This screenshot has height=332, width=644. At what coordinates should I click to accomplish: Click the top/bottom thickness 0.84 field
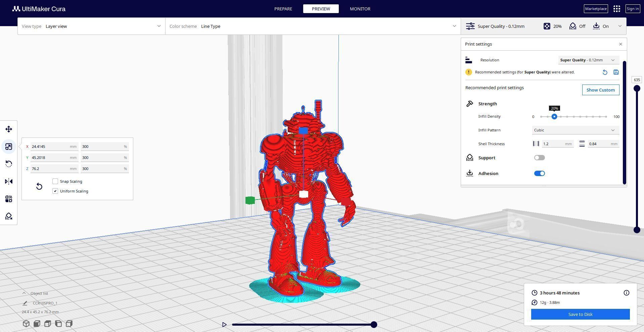pyautogui.click(x=603, y=144)
